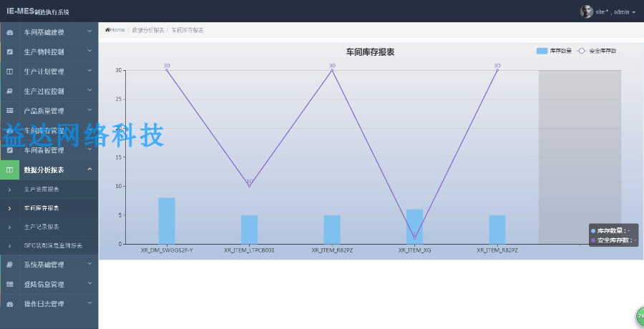Click the Home icon in breadcrumb
Viewport: 644px width, 329px height.
click(107, 30)
